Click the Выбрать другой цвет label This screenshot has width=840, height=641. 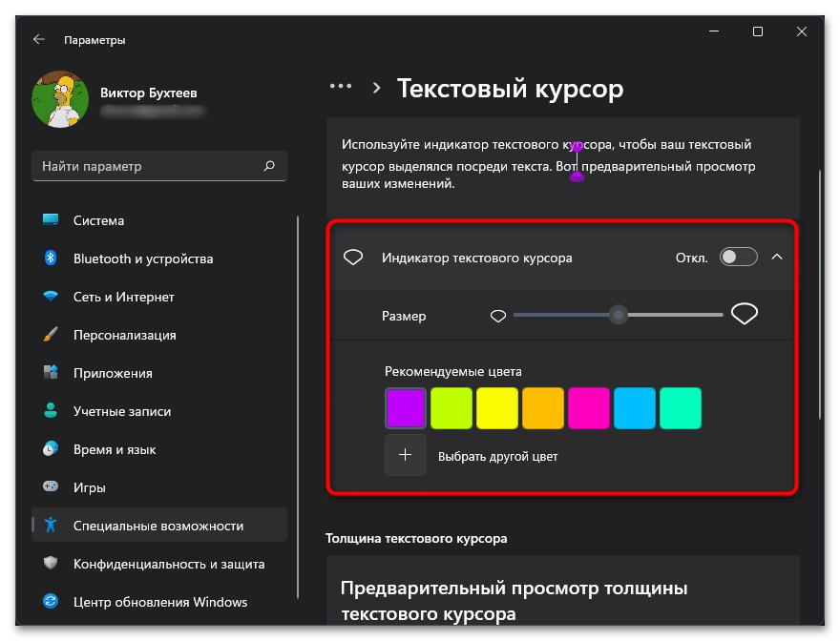coord(497,456)
